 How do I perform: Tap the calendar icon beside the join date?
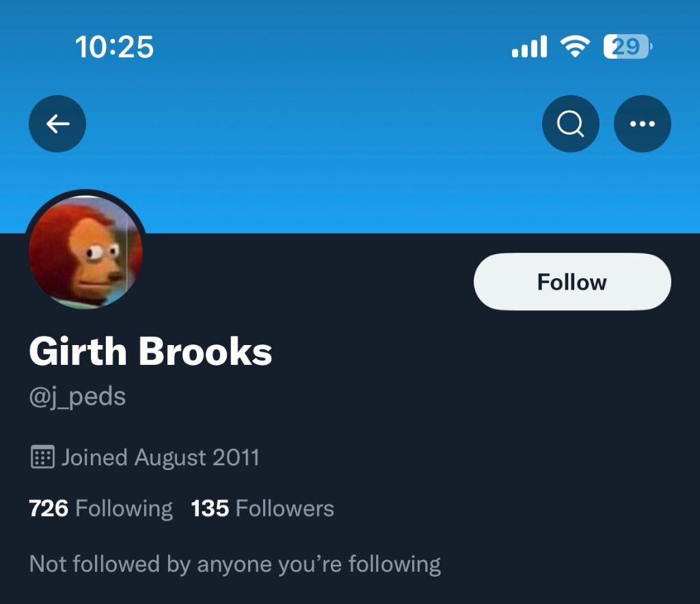43,457
